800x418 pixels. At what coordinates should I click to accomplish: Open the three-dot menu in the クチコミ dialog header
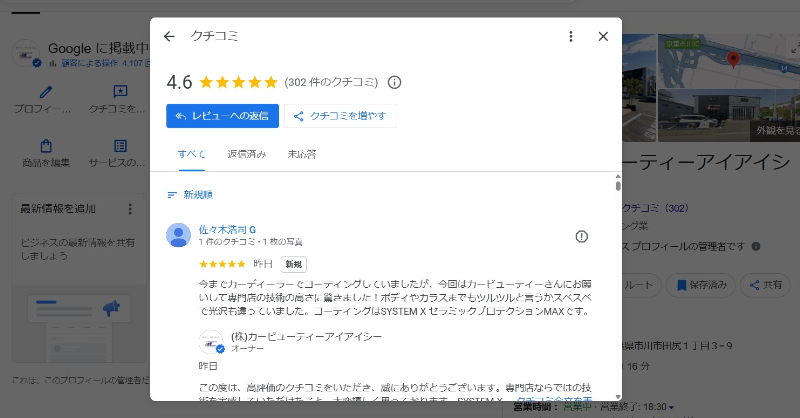click(x=570, y=36)
